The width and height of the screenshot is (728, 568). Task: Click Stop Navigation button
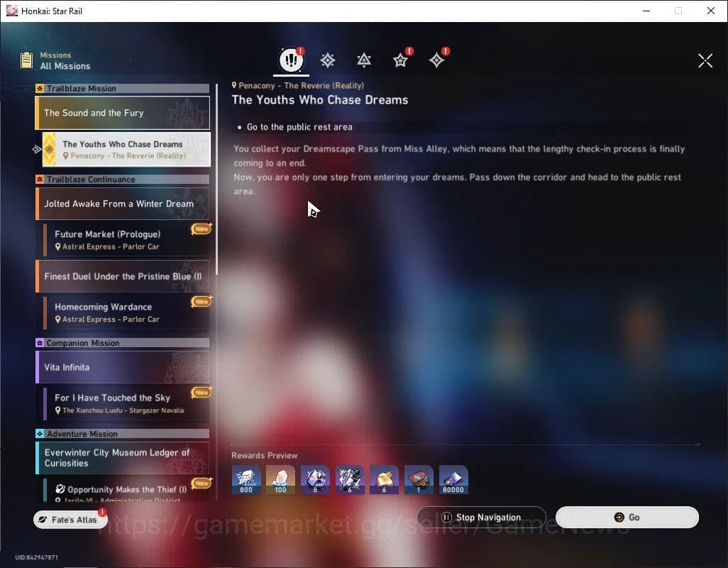482,518
